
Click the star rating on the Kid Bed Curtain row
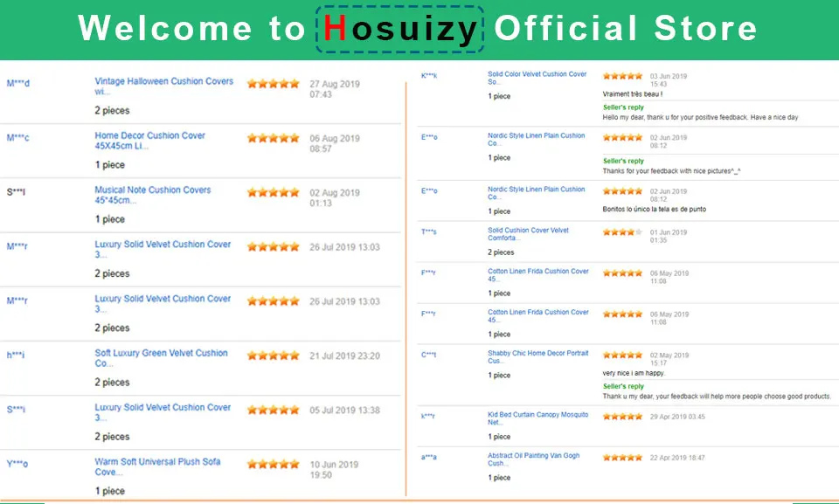622,417
